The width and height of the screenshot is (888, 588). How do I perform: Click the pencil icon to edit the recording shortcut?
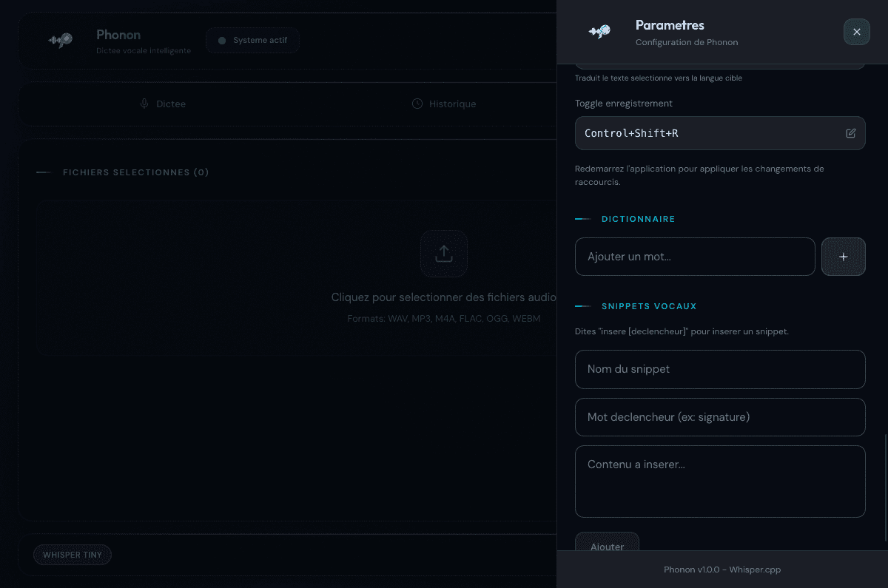(x=850, y=133)
